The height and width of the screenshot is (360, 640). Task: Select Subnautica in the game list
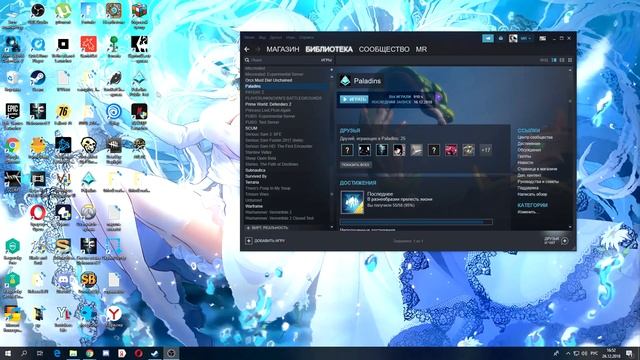click(256, 170)
